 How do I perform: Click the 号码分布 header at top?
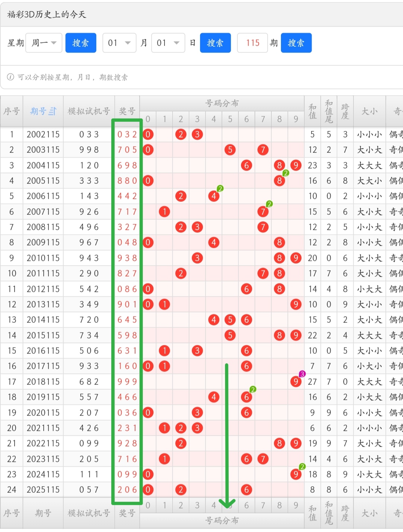[222, 103]
